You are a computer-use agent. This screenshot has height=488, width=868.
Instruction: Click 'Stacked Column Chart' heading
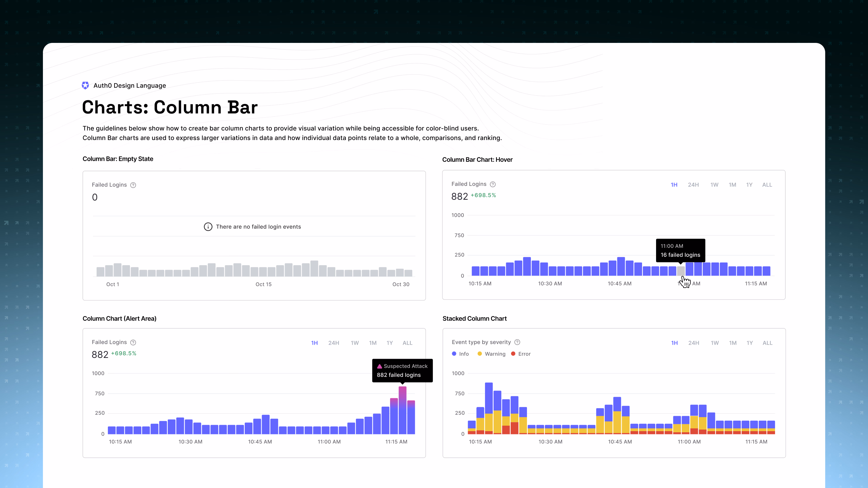point(475,318)
